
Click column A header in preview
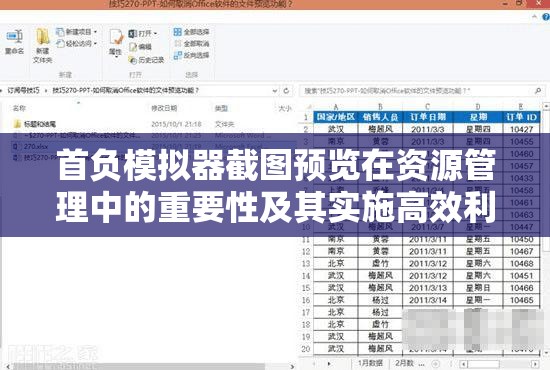tap(336, 107)
